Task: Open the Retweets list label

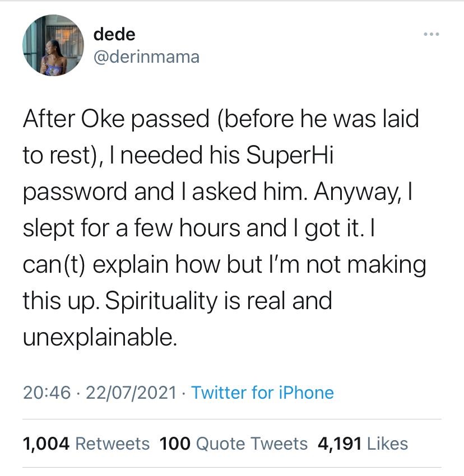Action: (x=112, y=444)
